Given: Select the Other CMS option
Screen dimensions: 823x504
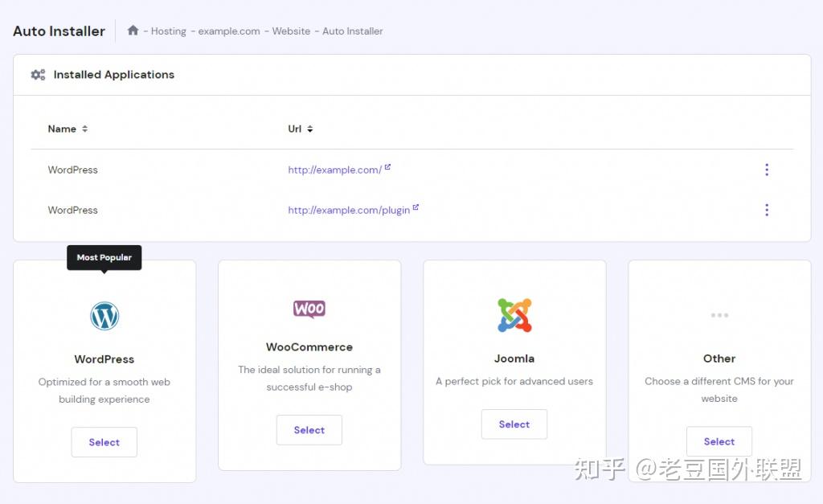Looking at the screenshot, I should pyautogui.click(x=719, y=441).
